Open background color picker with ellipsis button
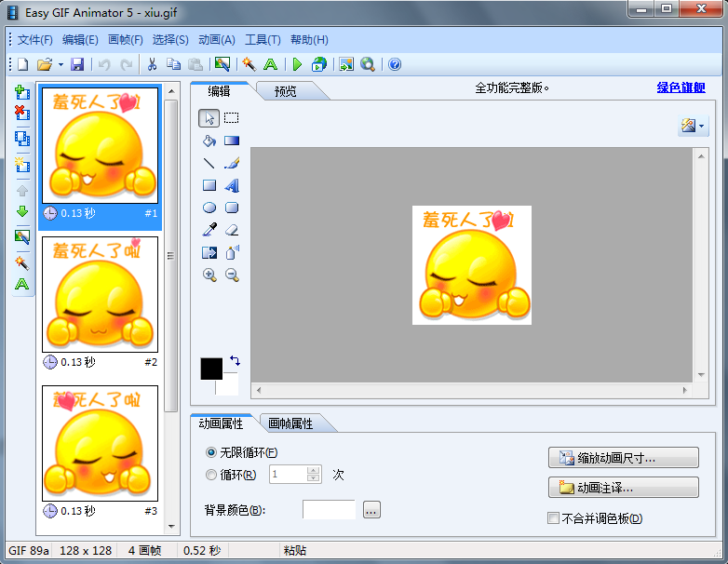The width and height of the screenshot is (728, 564). [x=371, y=510]
